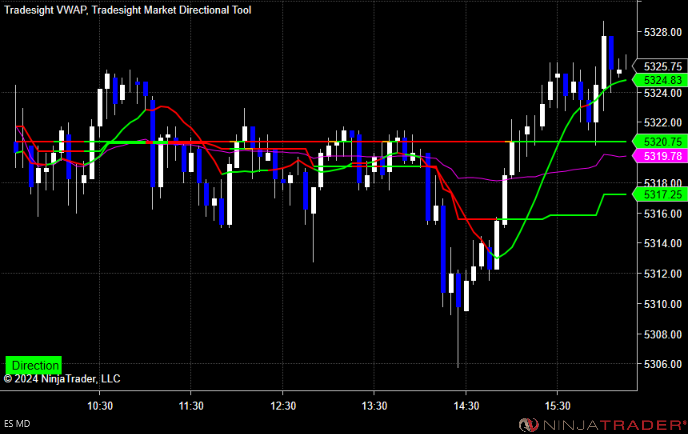Click the 5312.00 price axis label
688x434 pixels.
click(x=663, y=274)
